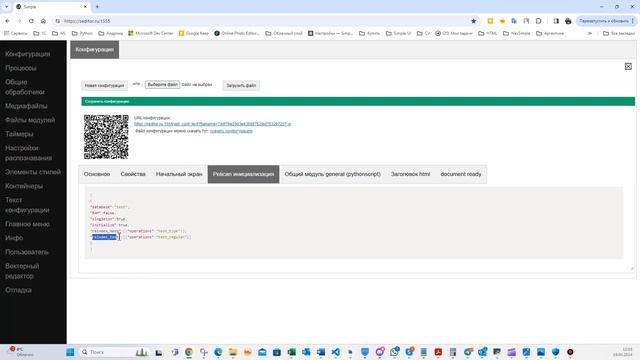Open the configuration URL link
The width and height of the screenshot is (640, 360).
[x=212, y=124]
